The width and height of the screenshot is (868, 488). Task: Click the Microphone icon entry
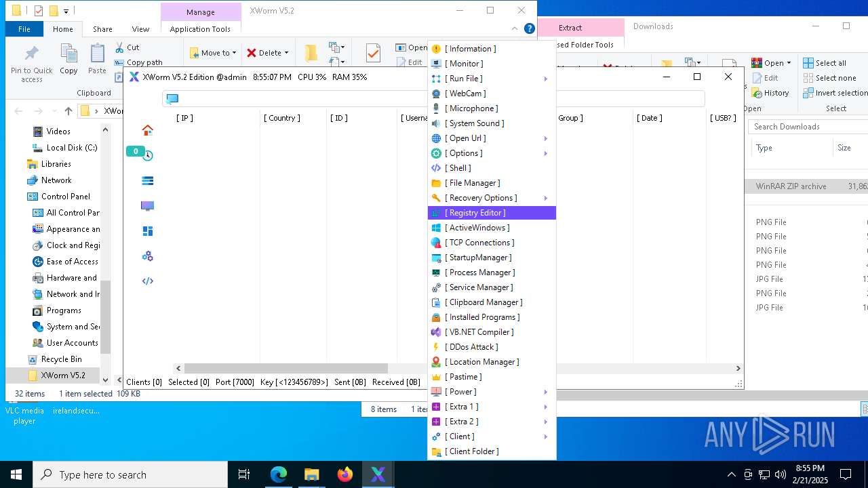[436, 108]
